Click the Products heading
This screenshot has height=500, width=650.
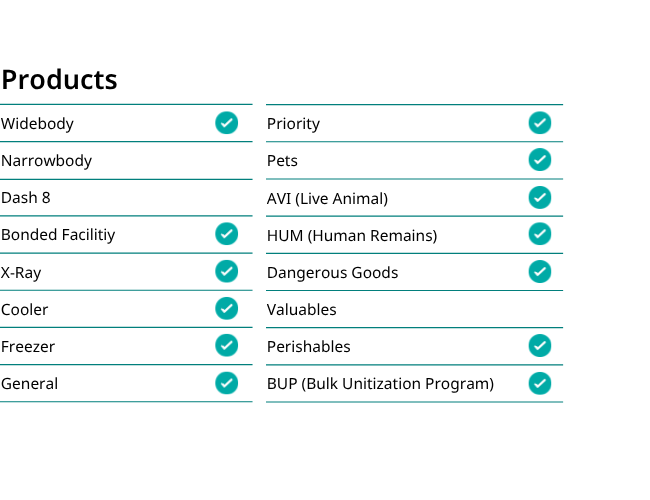[59, 80]
